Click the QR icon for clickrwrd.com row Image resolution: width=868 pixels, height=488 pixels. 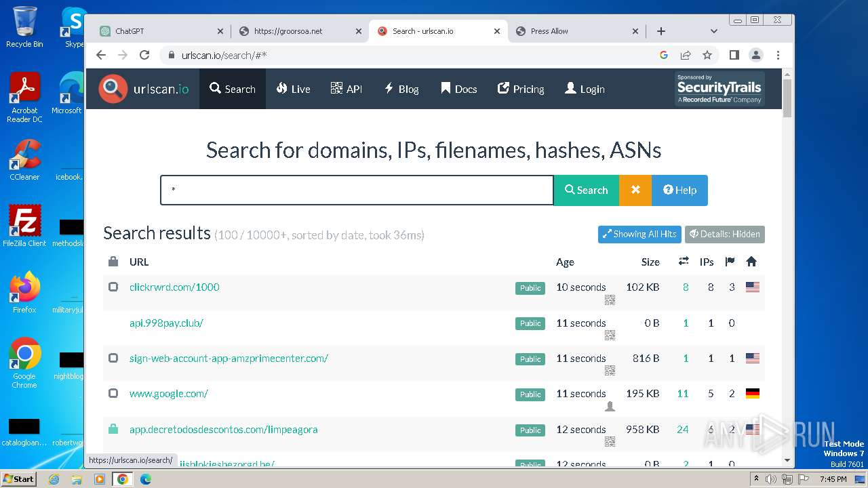[610, 300]
